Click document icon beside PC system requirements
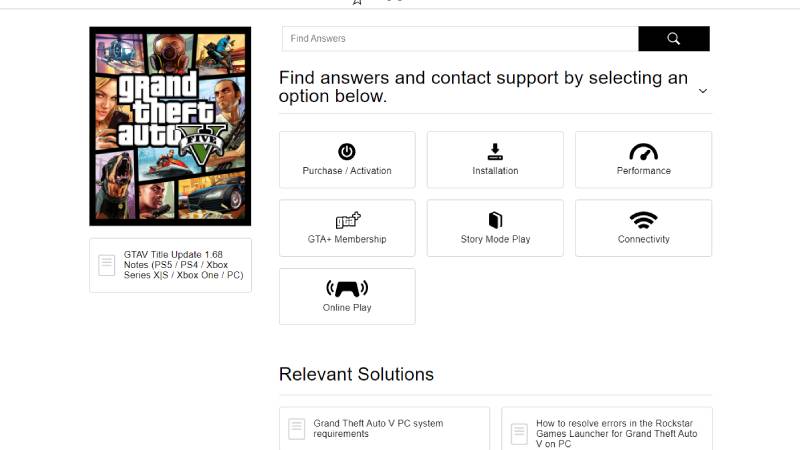This screenshot has height=450, width=800. click(x=296, y=429)
